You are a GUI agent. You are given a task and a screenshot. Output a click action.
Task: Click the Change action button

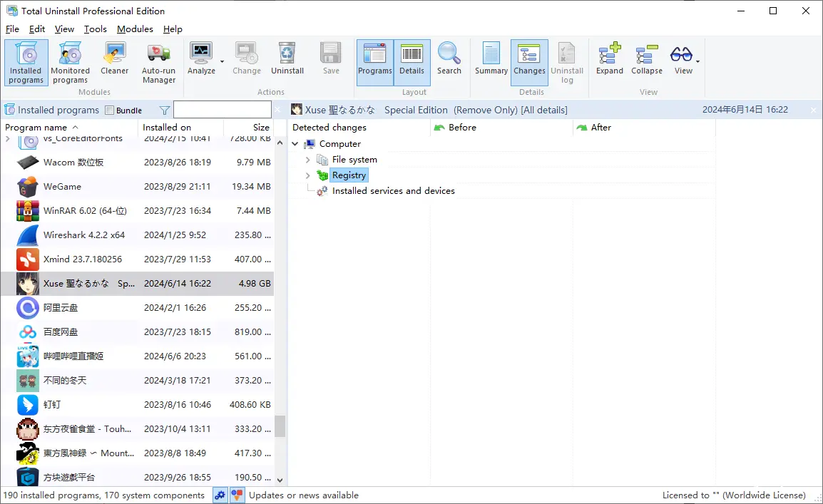[246, 58]
